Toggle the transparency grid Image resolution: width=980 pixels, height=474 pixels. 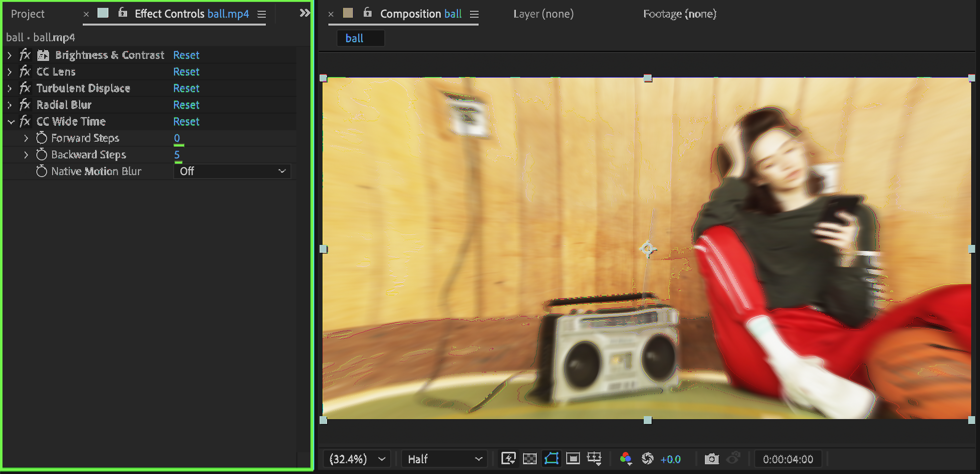pos(530,458)
